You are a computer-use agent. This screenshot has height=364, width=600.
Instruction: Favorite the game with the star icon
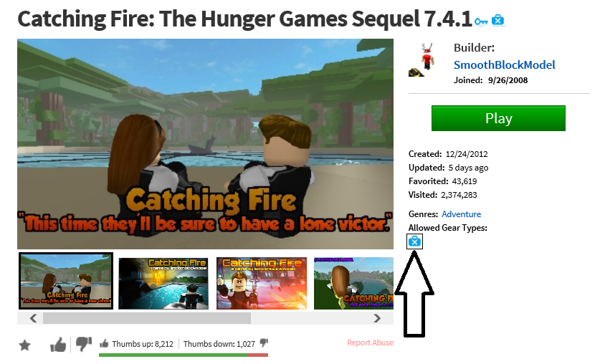[x=25, y=345]
